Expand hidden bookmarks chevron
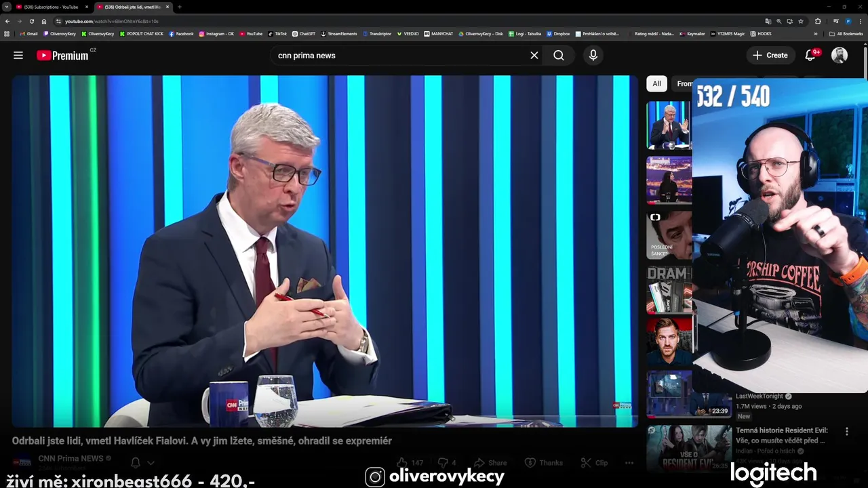868x488 pixels. tap(816, 33)
